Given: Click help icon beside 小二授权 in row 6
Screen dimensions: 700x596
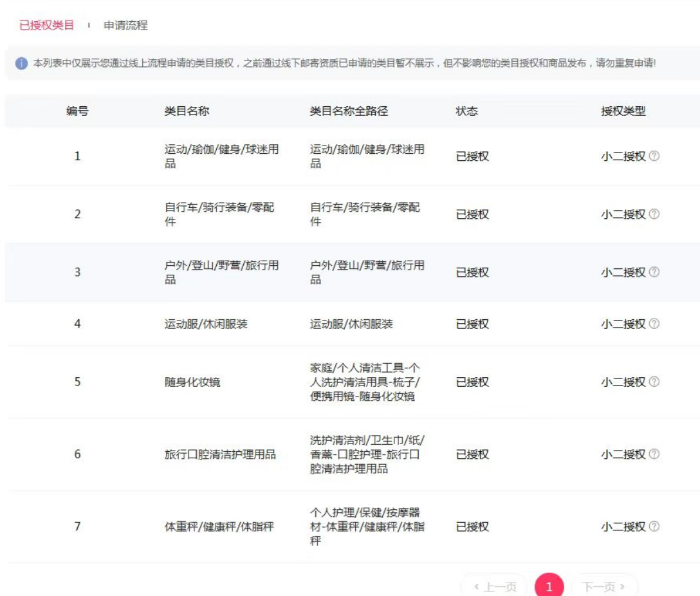Looking at the screenshot, I should (654, 454).
